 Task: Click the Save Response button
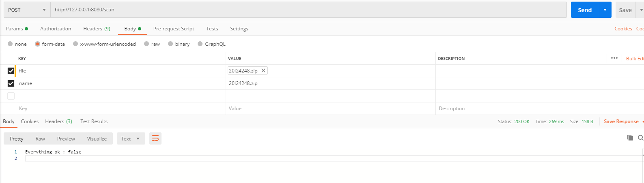click(x=621, y=121)
